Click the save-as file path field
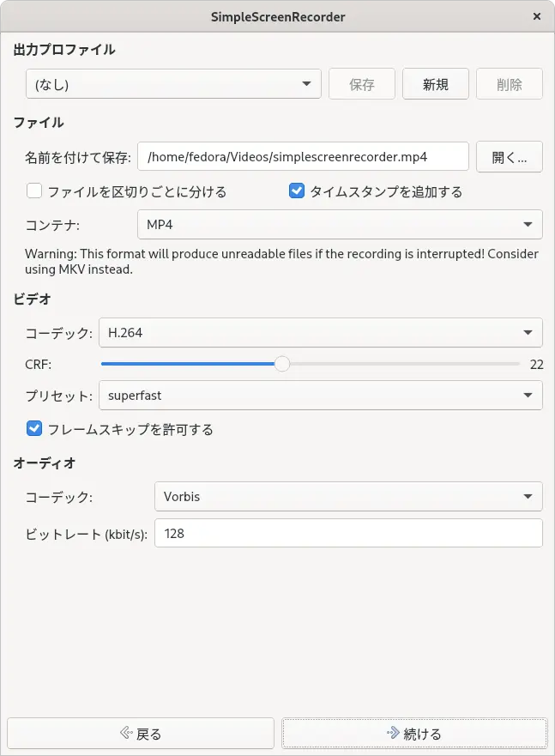555x756 pixels. (x=303, y=157)
